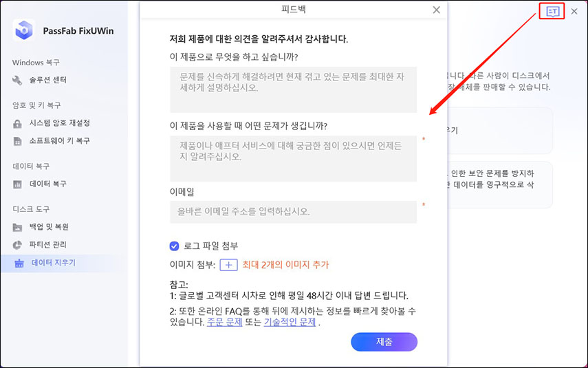Select 파티션 관리 sidebar item
The image size is (588, 368).
pos(48,245)
